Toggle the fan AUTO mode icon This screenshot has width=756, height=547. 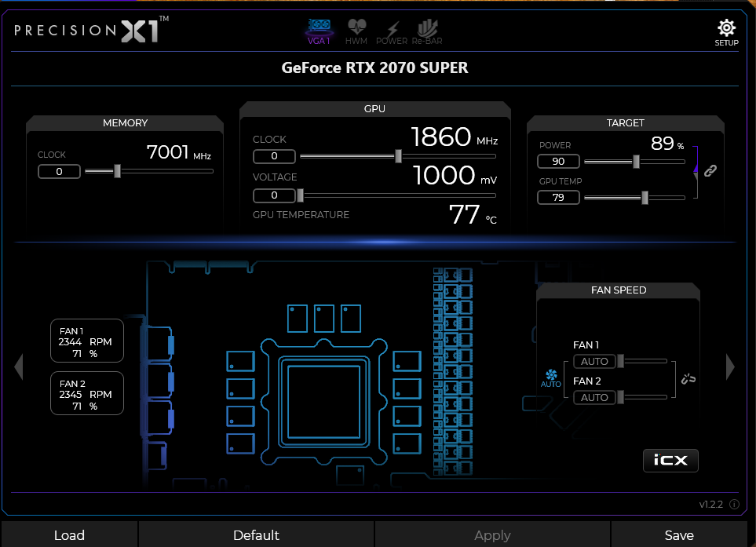pyautogui.click(x=550, y=379)
